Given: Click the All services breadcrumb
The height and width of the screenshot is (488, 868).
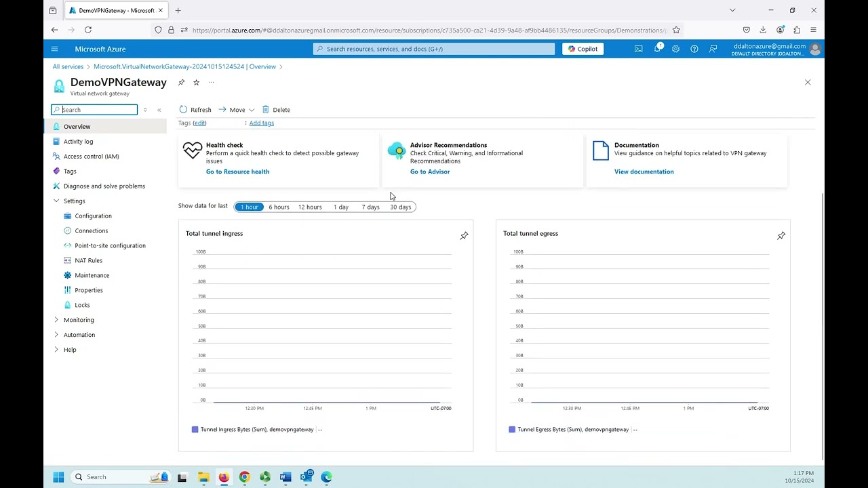Looking at the screenshot, I should click(68, 66).
